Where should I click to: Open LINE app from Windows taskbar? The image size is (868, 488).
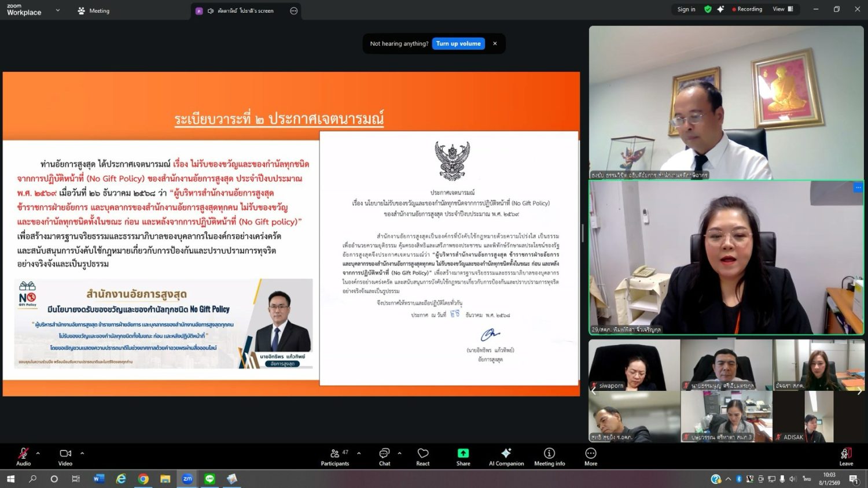point(209,479)
